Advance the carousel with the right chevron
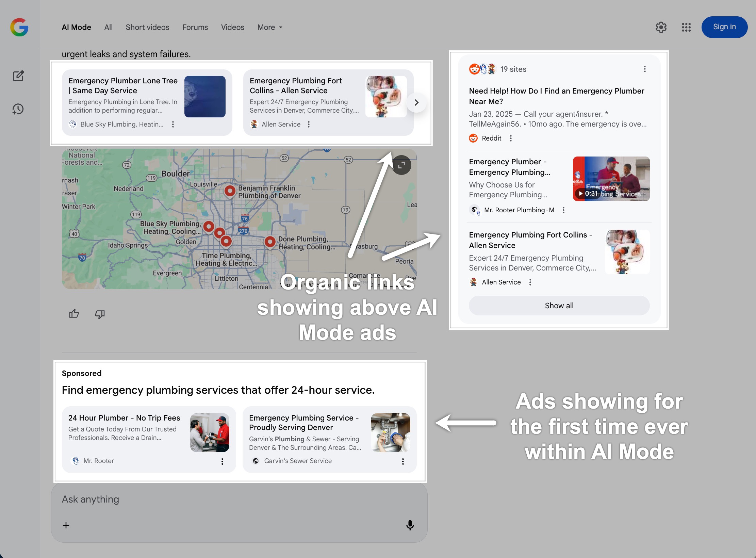 (417, 102)
